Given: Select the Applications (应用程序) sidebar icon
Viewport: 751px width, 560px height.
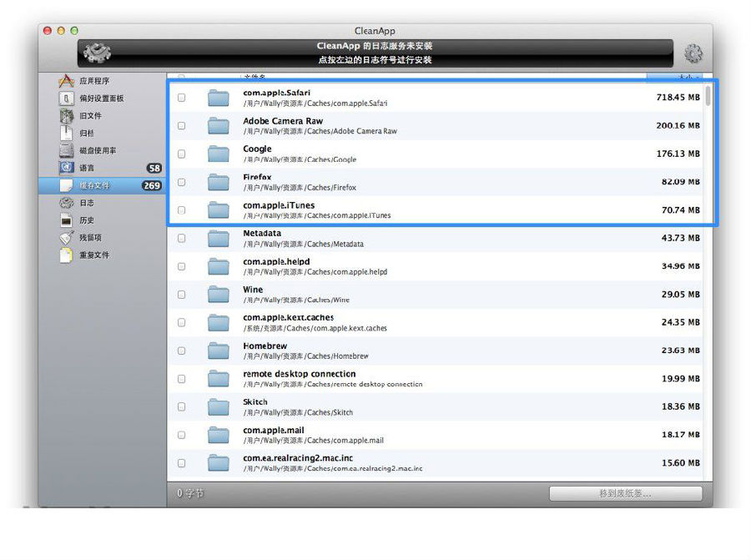Looking at the screenshot, I should tap(68, 81).
